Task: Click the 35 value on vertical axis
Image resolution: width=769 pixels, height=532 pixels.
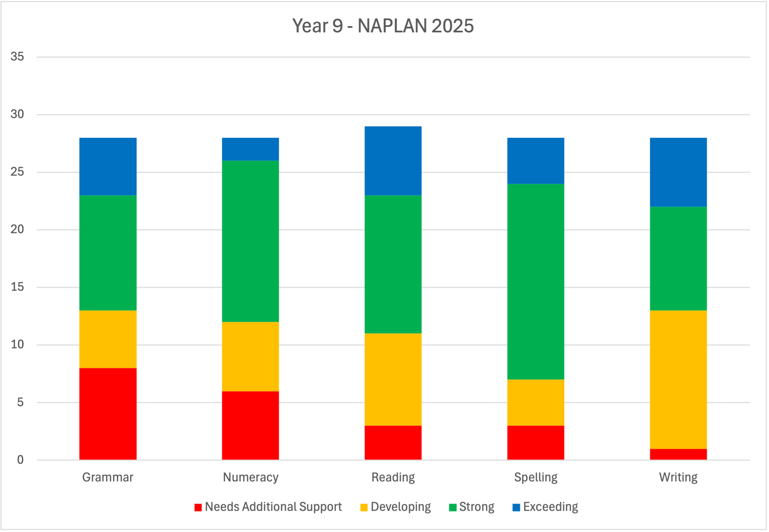Action: [17, 57]
